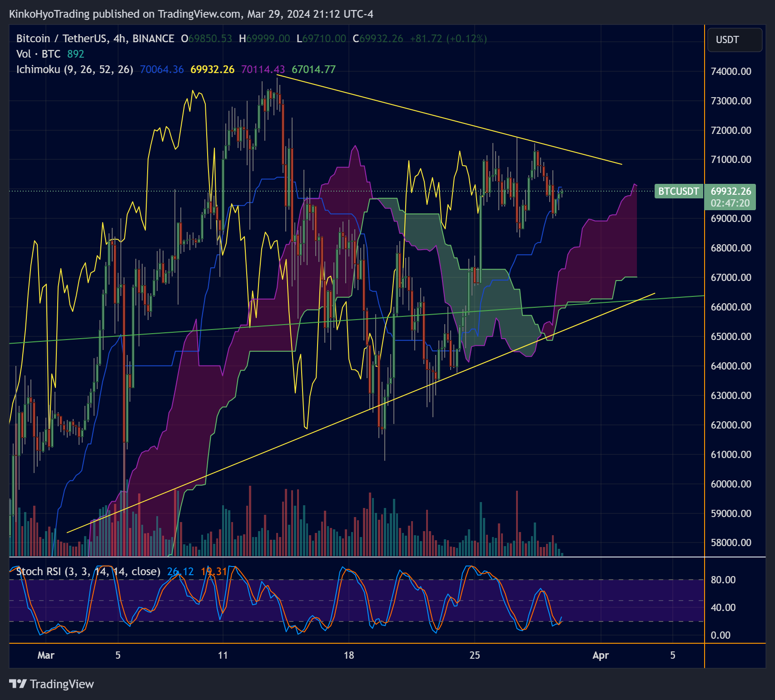
Task: Click the 72000.00 price axis label
Action: pyautogui.click(x=731, y=130)
